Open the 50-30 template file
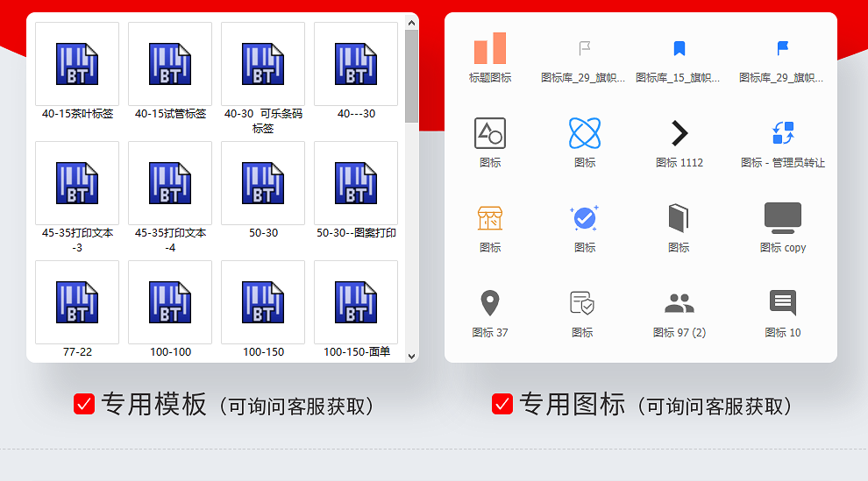The height and width of the screenshot is (481, 868). (263, 183)
